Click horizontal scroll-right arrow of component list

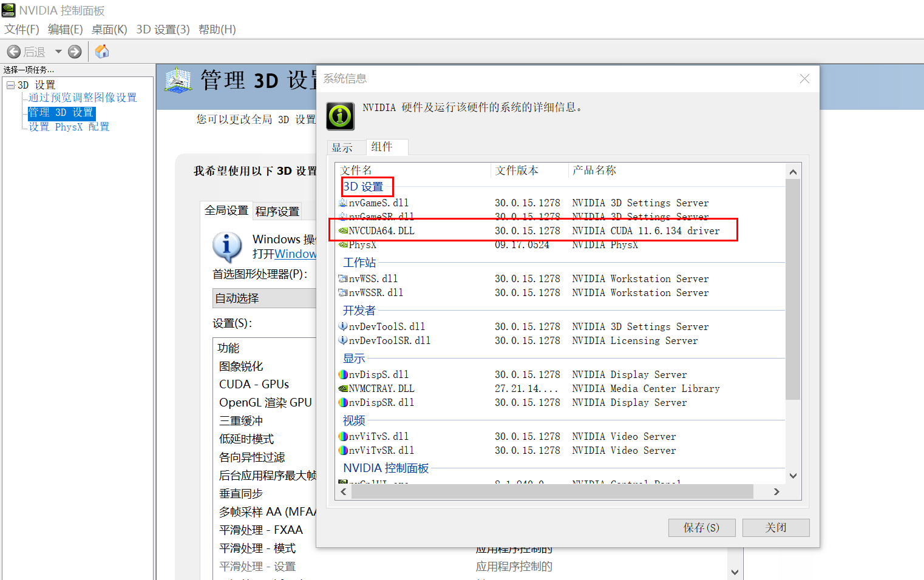point(776,491)
